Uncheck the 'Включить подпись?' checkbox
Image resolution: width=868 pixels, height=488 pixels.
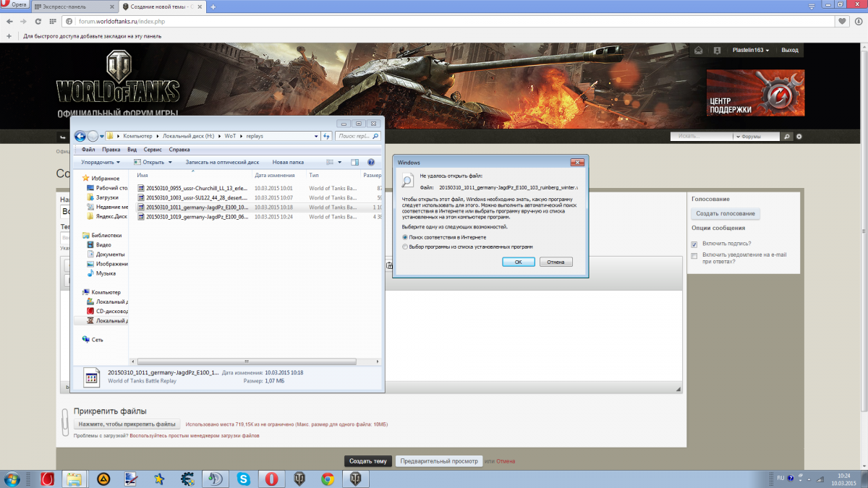click(x=694, y=244)
